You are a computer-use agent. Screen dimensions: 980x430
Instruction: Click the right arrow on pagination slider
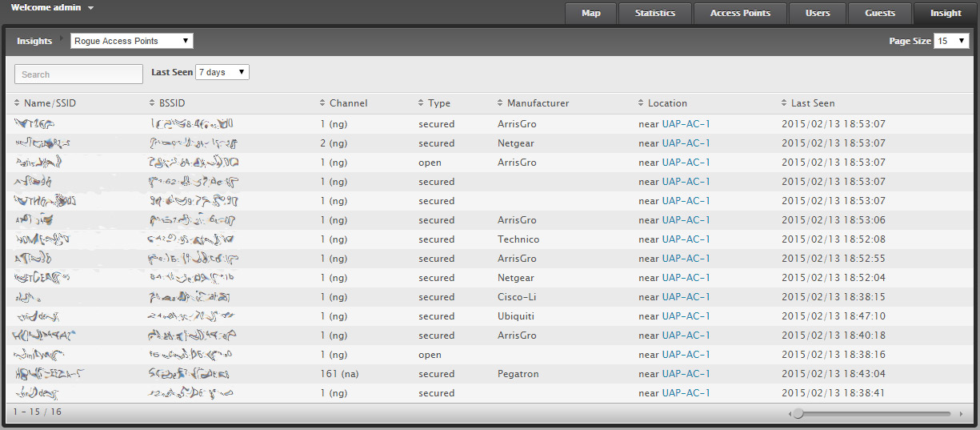tap(960, 414)
